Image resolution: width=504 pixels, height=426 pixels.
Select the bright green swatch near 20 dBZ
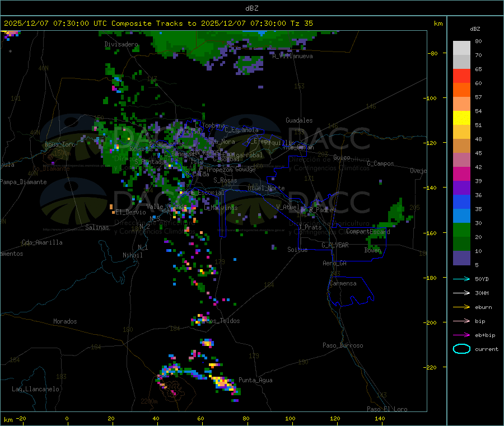tap(461, 230)
